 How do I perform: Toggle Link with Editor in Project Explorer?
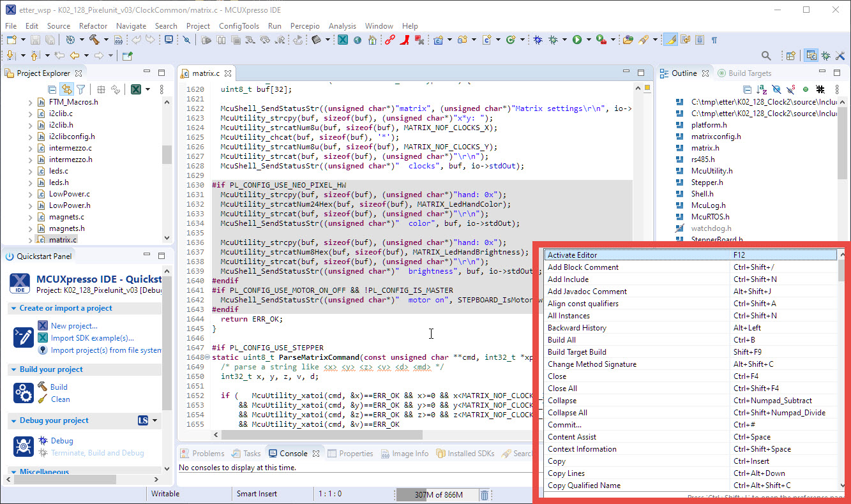coord(66,89)
